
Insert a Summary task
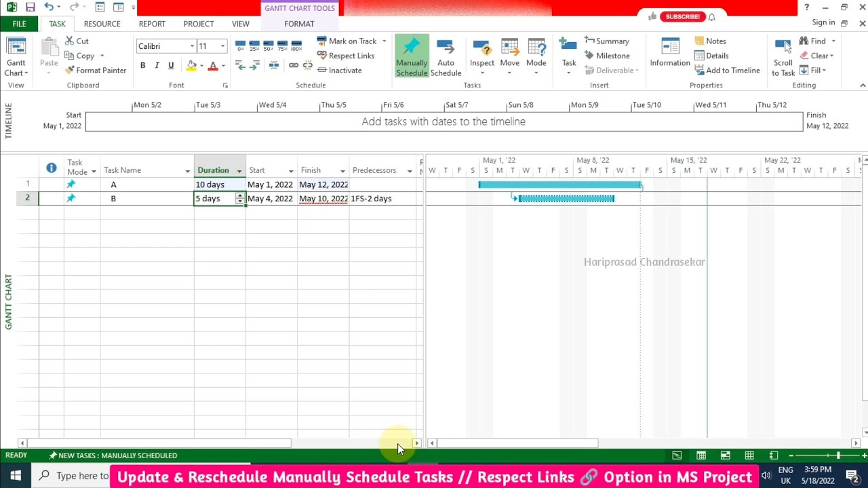607,41
